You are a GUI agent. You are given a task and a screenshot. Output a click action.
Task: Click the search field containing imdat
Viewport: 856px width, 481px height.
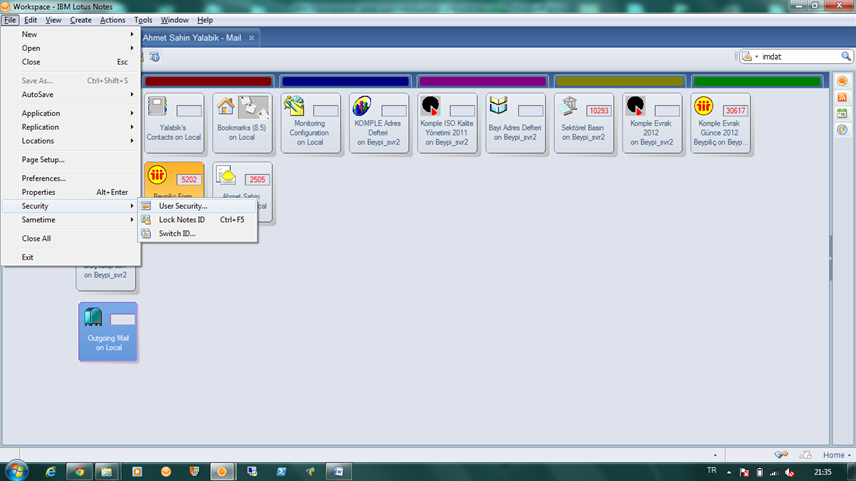coord(800,56)
